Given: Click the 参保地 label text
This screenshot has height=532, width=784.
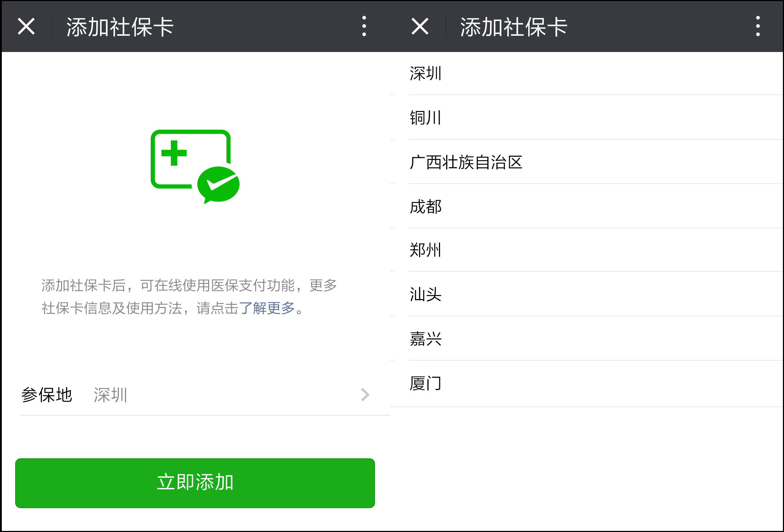Looking at the screenshot, I should (47, 395).
